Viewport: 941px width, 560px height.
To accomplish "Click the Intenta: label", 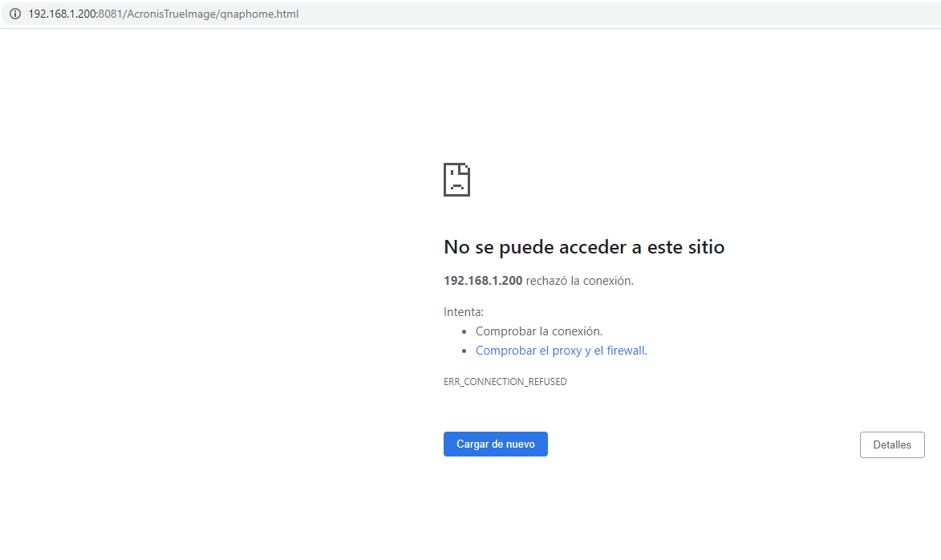I will tap(463, 312).
